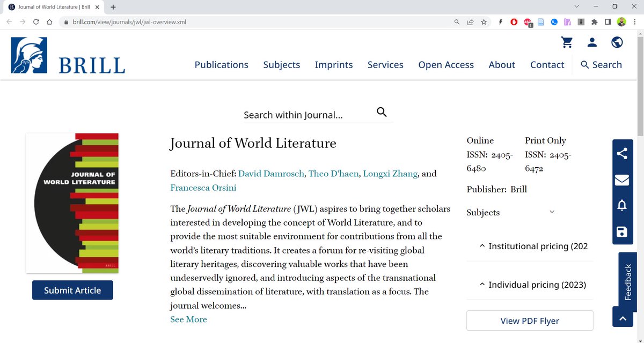Open Francesca Orsini editor link

[203, 188]
